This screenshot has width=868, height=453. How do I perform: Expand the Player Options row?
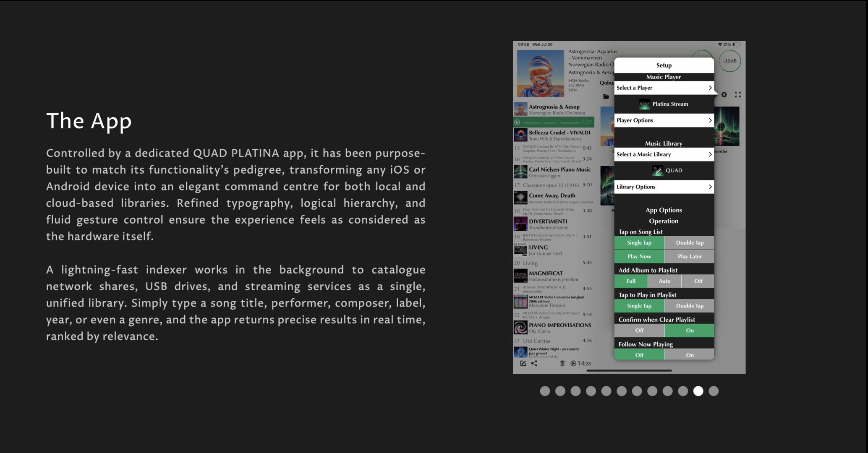[x=664, y=120]
